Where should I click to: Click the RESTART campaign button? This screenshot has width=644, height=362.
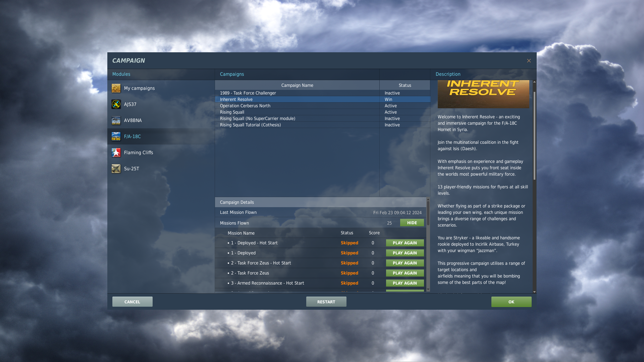[326, 302]
